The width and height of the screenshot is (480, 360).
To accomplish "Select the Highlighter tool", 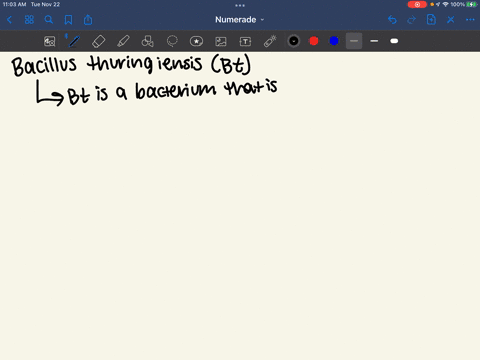I will click(123, 41).
